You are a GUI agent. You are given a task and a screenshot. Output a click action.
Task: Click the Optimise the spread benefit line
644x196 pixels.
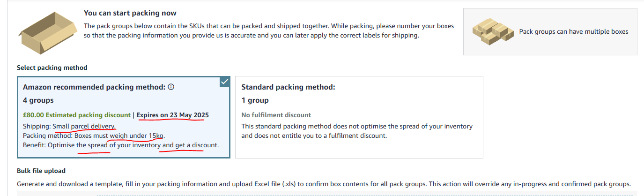[x=121, y=145]
